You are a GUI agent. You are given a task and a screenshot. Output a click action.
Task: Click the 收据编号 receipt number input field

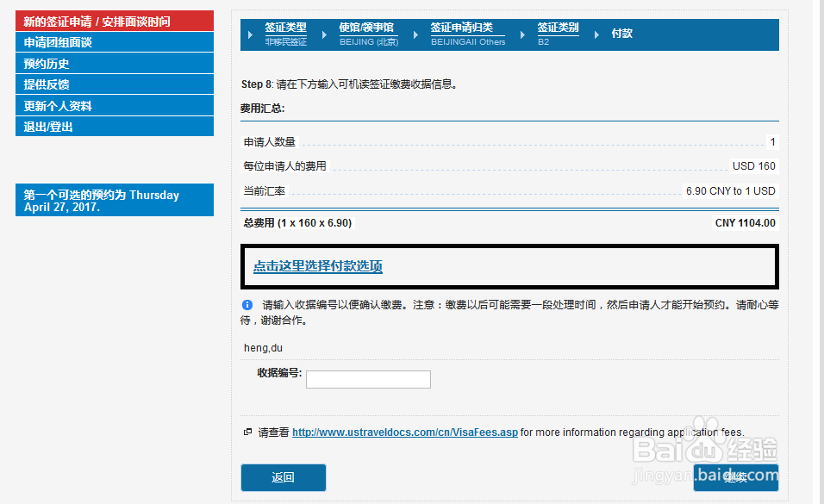368,379
